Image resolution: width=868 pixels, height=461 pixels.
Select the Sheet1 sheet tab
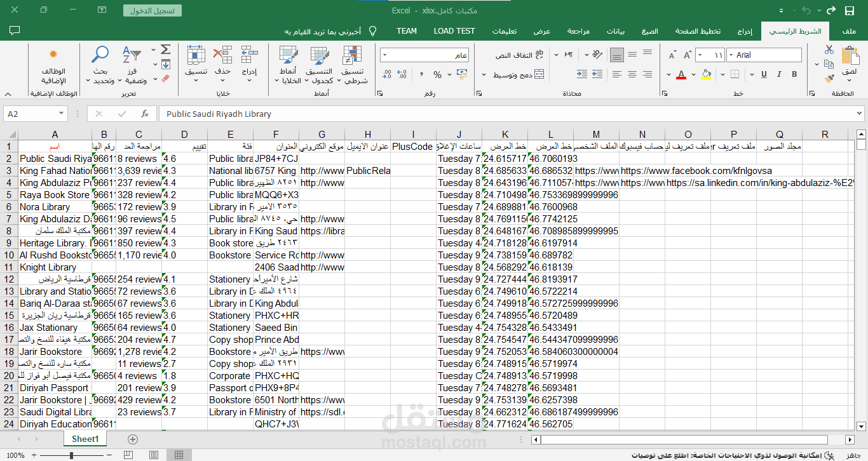(85, 439)
